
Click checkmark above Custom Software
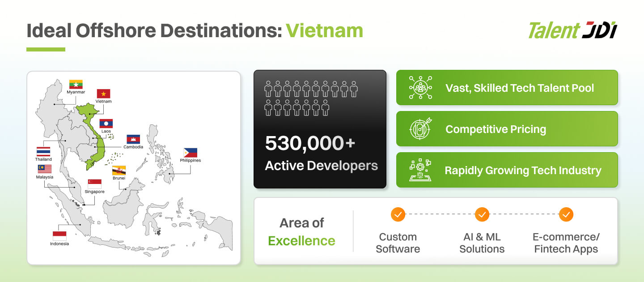click(x=398, y=214)
